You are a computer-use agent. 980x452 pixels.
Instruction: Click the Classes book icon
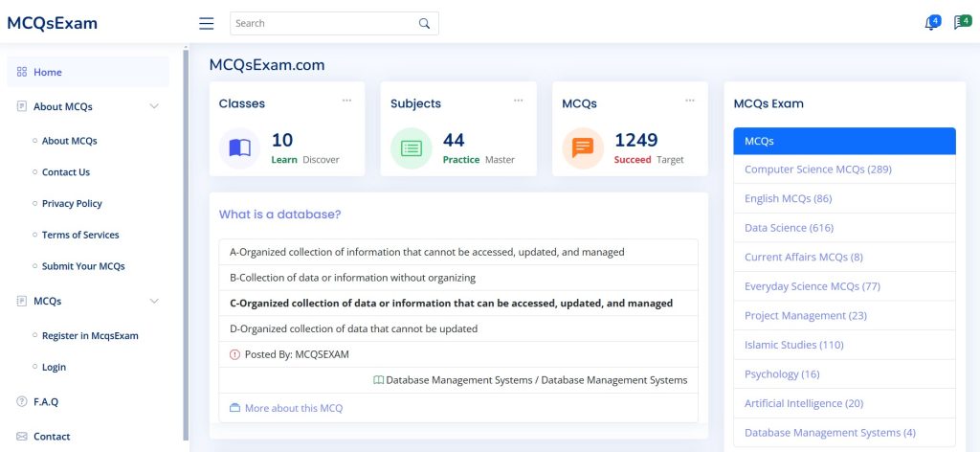239,148
